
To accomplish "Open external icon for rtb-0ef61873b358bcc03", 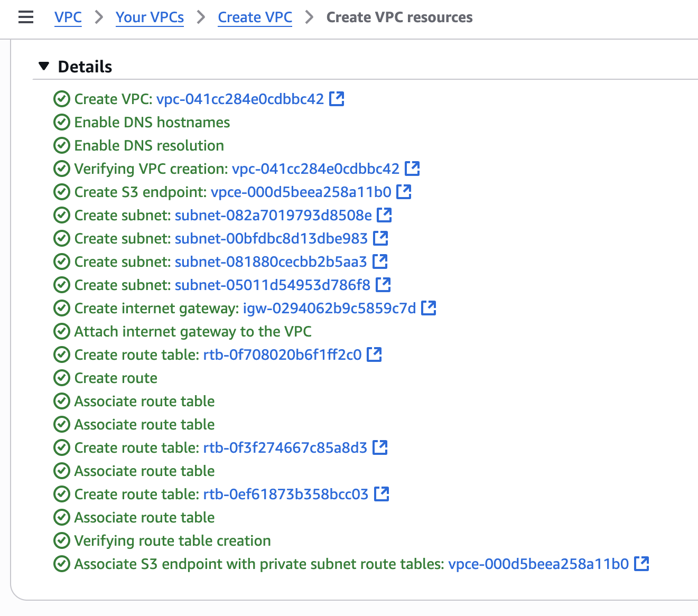I will click(x=381, y=494).
